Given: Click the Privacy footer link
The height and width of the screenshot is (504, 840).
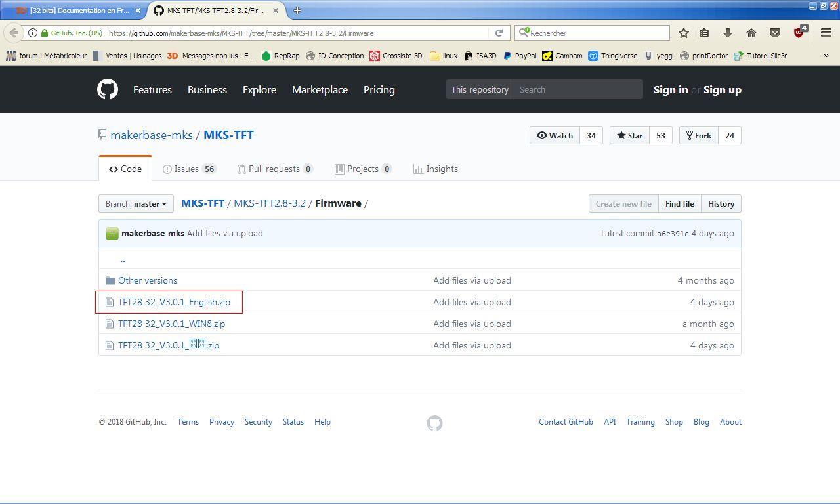Looking at the screenshot, I should pyautogui.click(x=222, y=422).
